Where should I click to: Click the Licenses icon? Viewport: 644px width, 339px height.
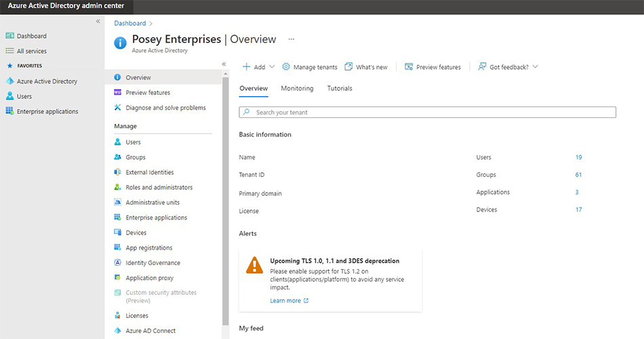tap(117, 315)
